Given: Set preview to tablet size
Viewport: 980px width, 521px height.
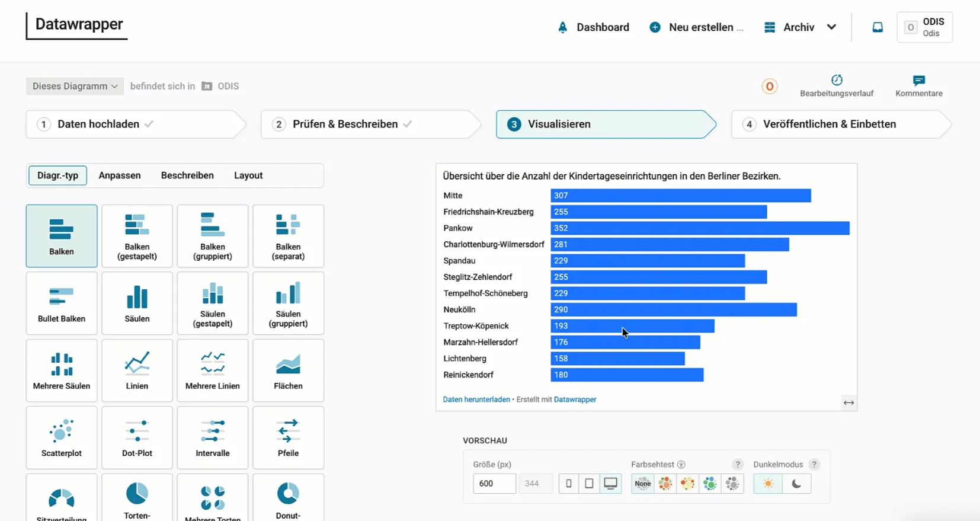Looking at the screenshot, I should click(x=589, y=484).
